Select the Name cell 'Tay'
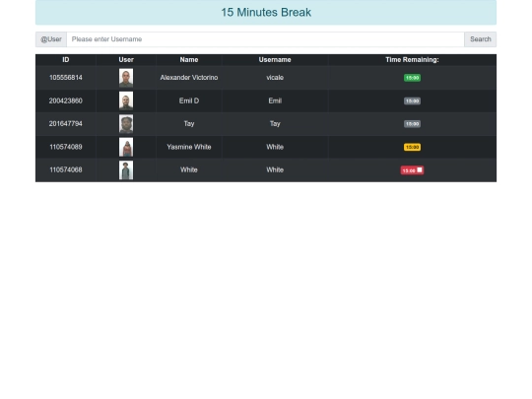Image resolution: width=532 pixels, height=399 pixels. (189, 124)
